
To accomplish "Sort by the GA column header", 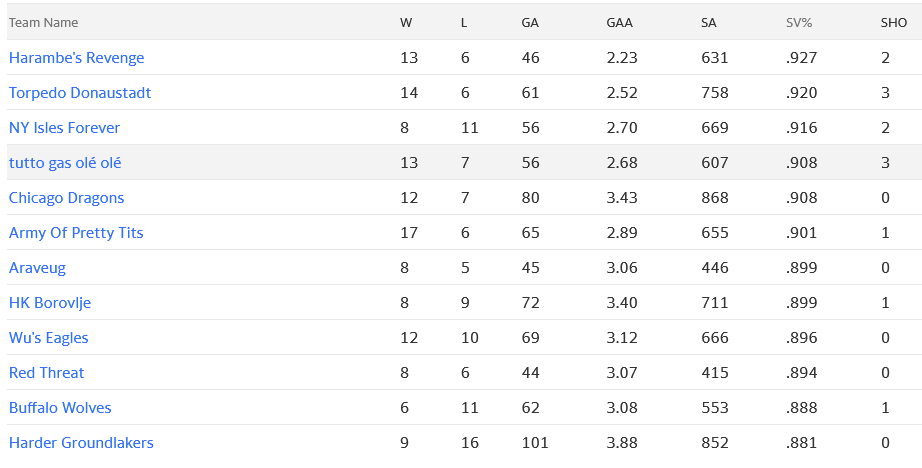I will 530,22.
